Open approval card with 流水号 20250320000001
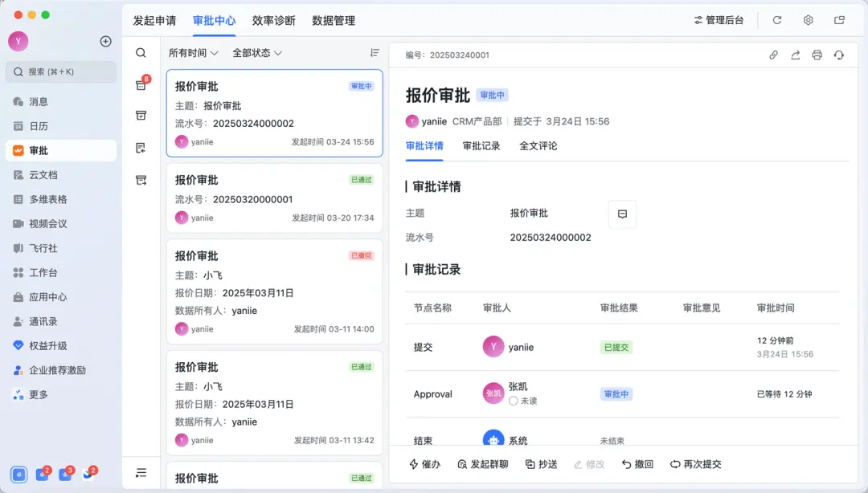This screenshot has height=493, width=868. (x=275, y=198)
